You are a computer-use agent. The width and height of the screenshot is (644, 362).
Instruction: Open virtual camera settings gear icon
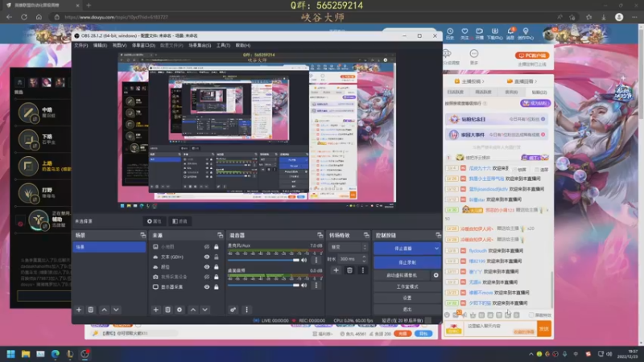tap(436, 275)
